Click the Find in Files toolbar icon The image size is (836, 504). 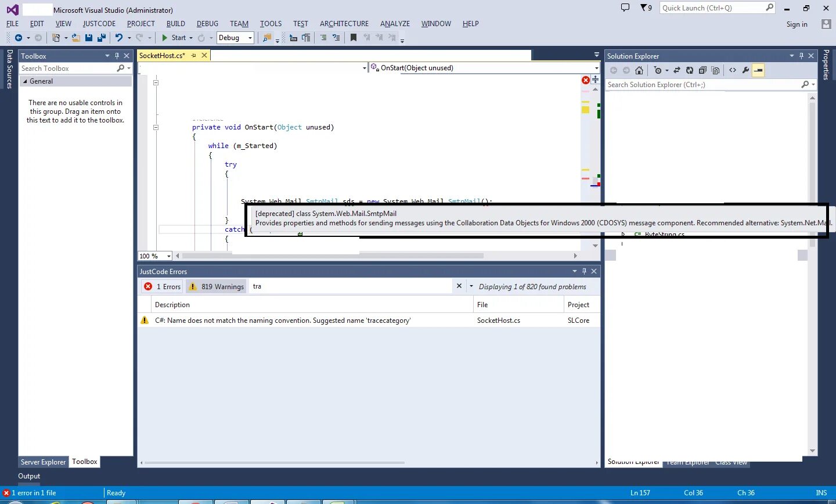pyautogui.click(x=267, y=38)
